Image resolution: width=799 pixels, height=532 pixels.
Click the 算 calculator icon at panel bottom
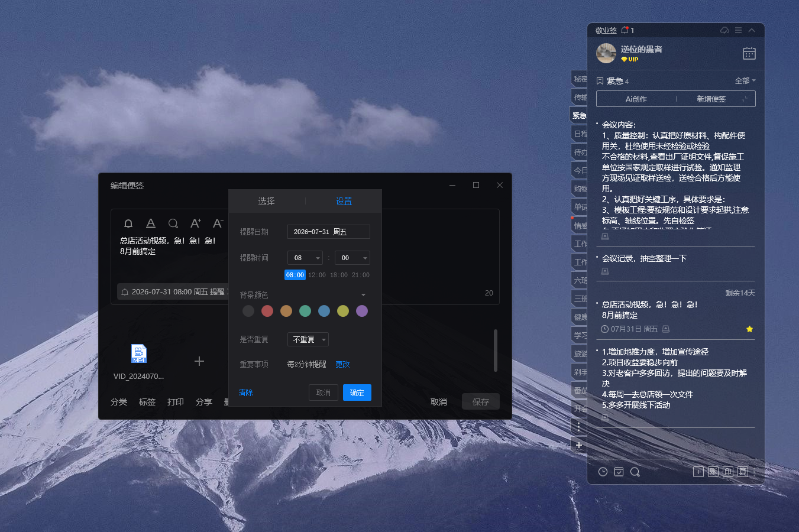click(743, 472)
